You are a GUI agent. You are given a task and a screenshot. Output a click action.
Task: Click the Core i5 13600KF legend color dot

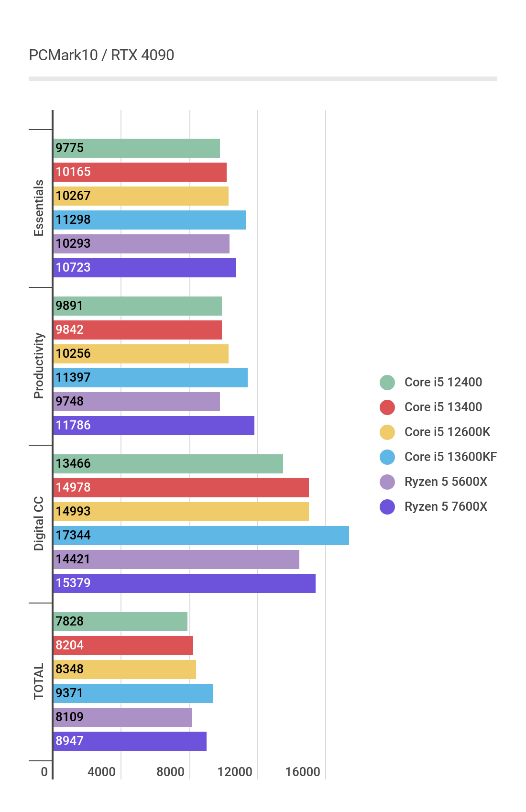[x=387, y=457]
